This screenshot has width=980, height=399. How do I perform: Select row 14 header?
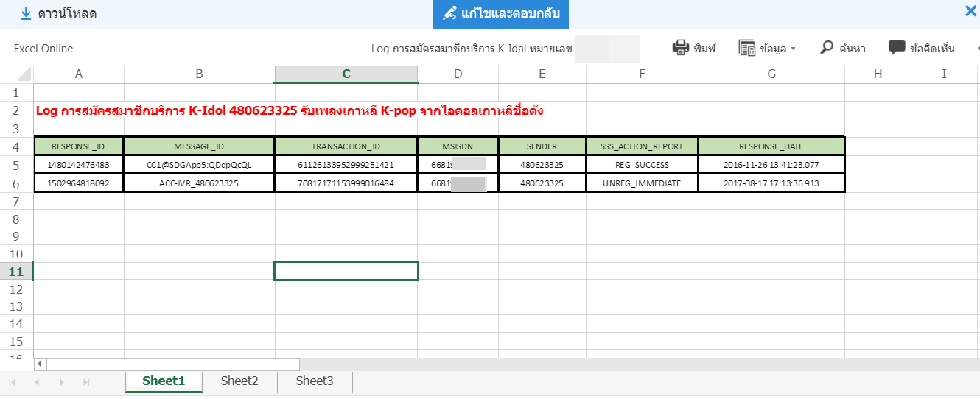[16, 324]
